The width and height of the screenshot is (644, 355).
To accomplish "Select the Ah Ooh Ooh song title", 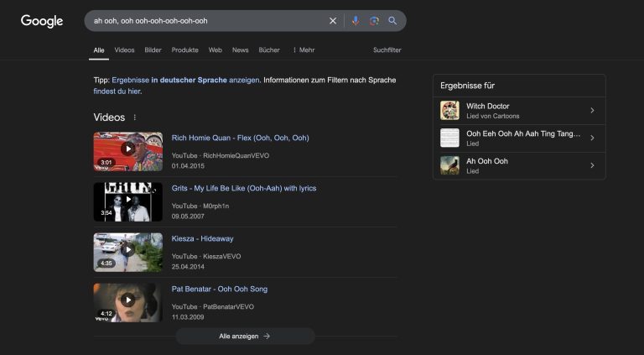I will point(487,161).
